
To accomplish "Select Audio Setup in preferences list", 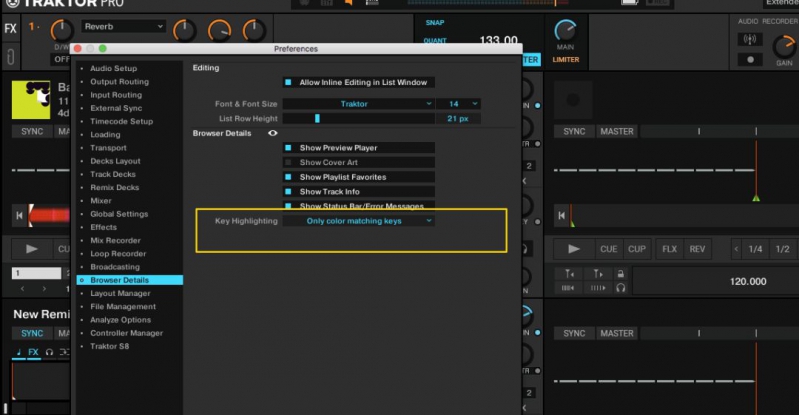I will click(113, 68).
